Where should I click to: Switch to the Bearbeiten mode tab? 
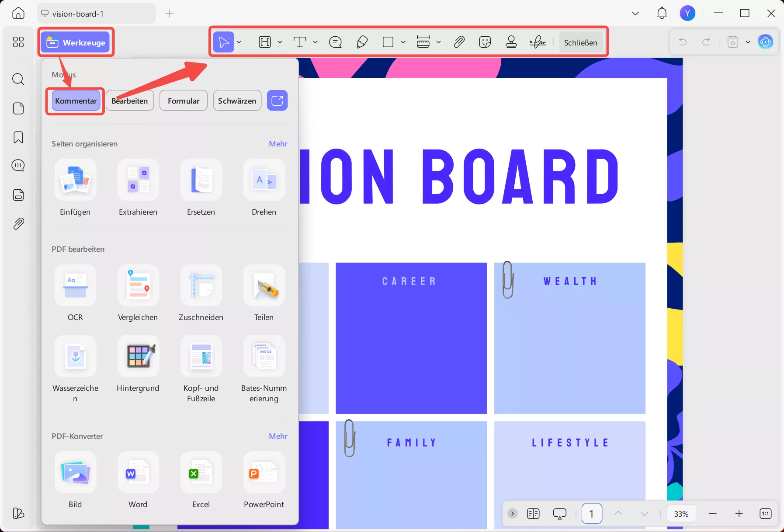129,101
